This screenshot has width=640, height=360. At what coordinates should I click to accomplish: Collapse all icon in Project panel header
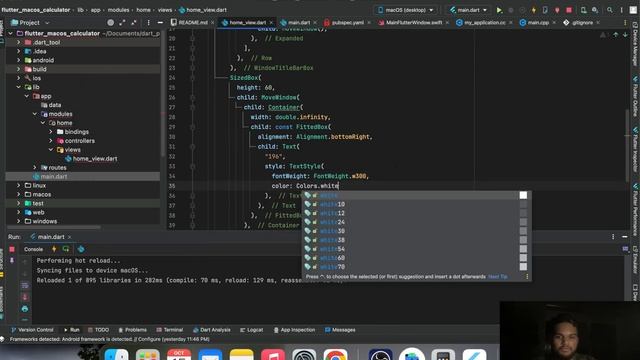(133, 23)
